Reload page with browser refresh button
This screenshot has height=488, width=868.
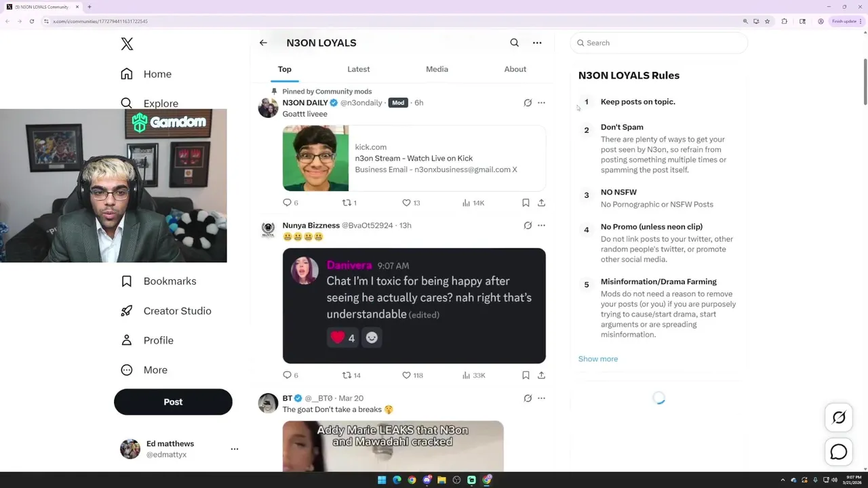[31, 21]
